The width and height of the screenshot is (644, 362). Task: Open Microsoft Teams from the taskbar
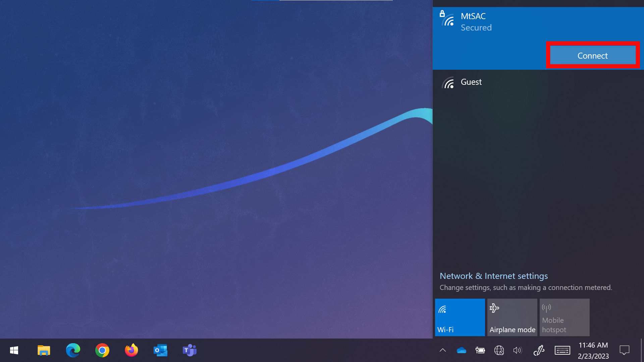coord(189,350)
